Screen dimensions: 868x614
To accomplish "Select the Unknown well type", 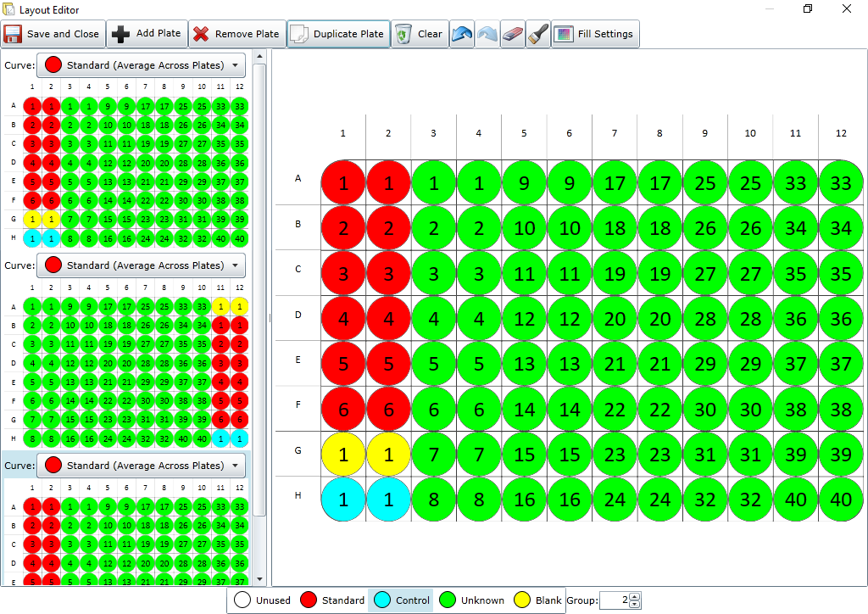I will (472, 600).
